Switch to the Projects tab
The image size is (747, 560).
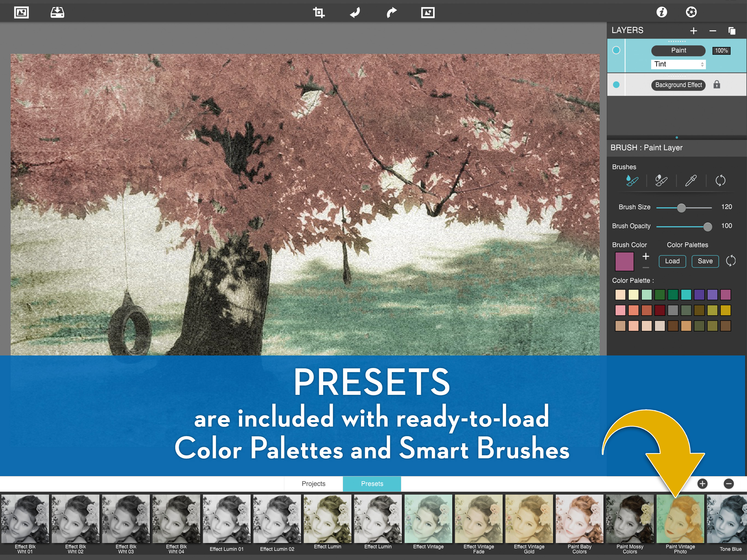click(x=313, y=484)
